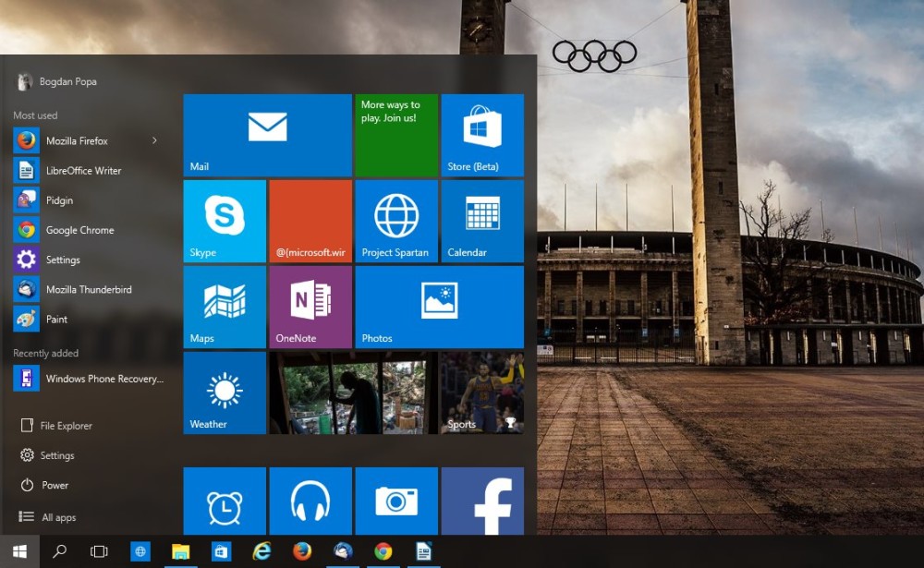924x568 pixels.
Task: Open Settings with the gear icon near Power
Action: click(x=47, y=455)
